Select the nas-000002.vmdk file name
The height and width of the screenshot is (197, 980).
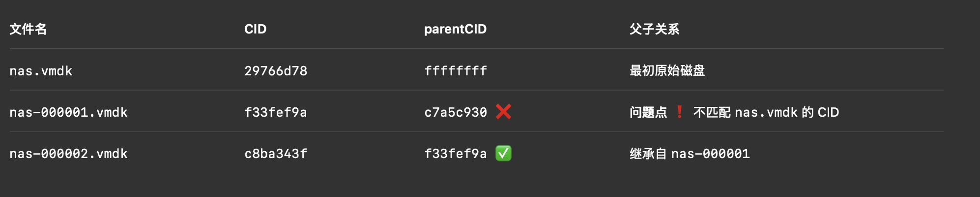tap(68, 154)
